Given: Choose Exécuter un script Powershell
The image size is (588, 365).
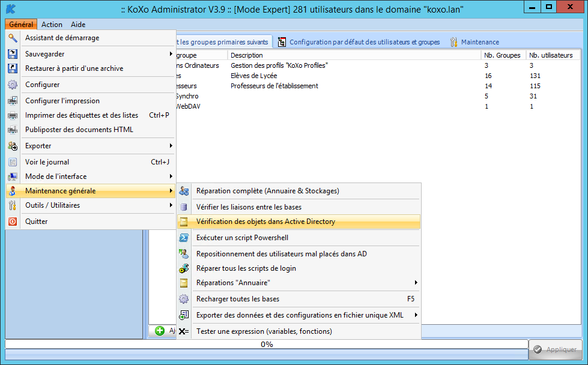Looking at the screenshot, I should click(299, 238).
